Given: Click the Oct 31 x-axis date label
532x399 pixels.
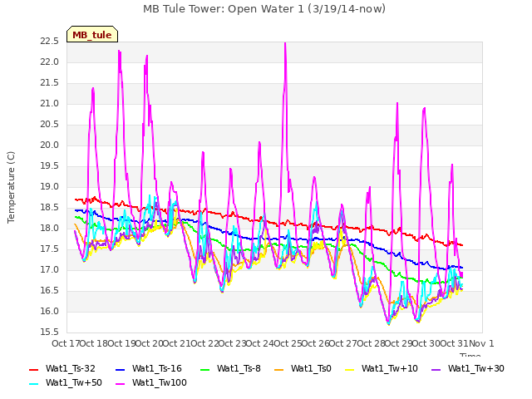Looking at the screenshot, I should coord(455,343).
